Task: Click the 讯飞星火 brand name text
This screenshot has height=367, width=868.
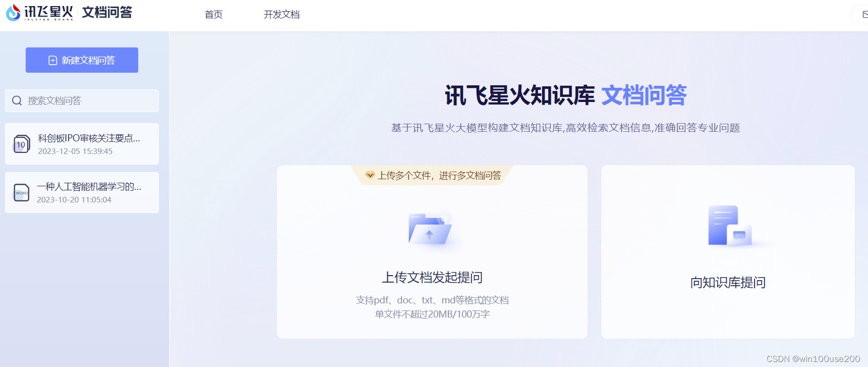Action: [49, 12]
